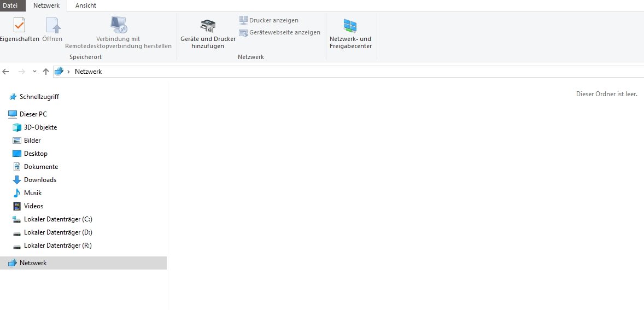644x310 pixels.
Task: Click the Gerätewebseite anzeigen label
Action: pyautogui.click(x=285, y=32)
